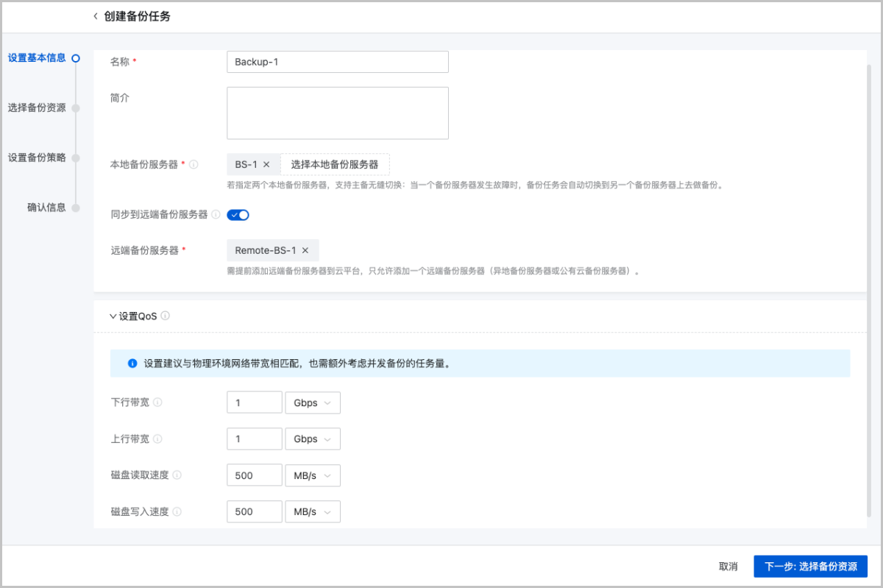The image size is (883, 588).
Task: Click 下一步: 选择备份资源 button
Action: coord(810,567)
